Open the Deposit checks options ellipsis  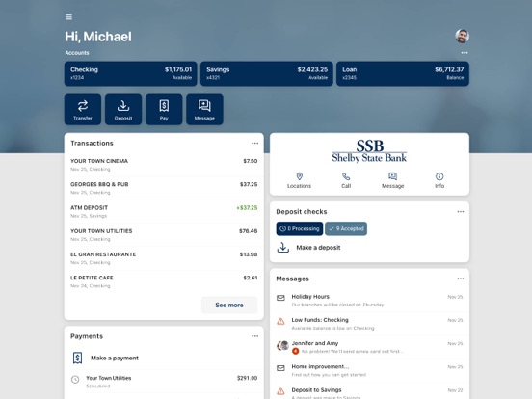click(461, 212)
